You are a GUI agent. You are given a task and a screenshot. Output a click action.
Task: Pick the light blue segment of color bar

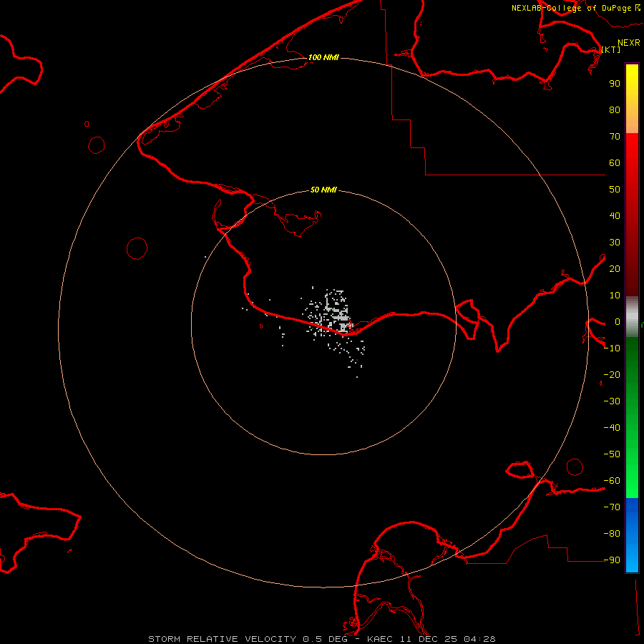coord(632,559)
